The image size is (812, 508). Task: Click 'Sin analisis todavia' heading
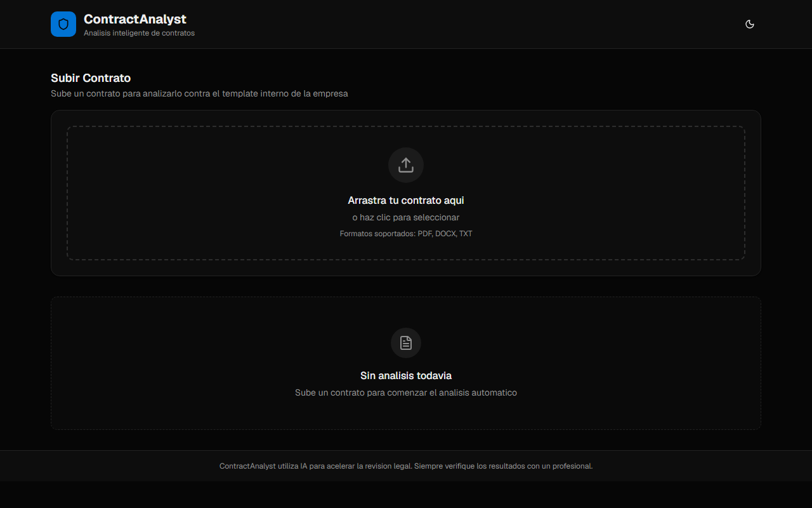pyautogui.click(x=406, y=375)
